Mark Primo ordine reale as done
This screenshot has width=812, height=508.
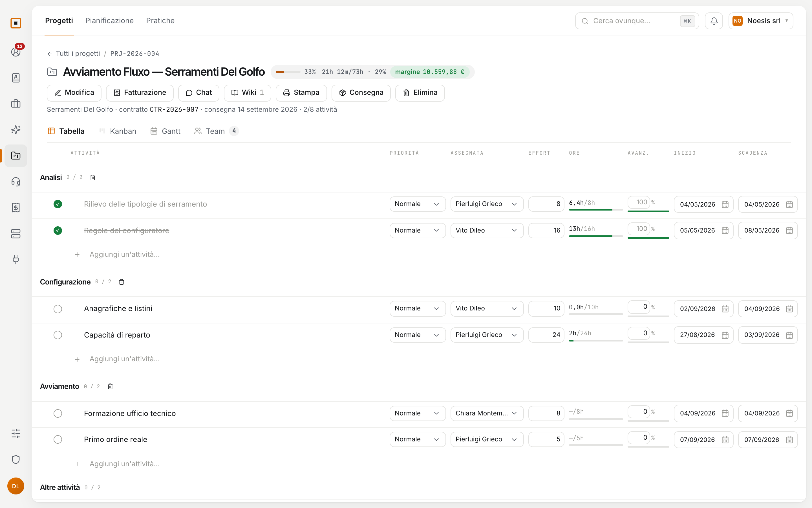click(58, 439)
